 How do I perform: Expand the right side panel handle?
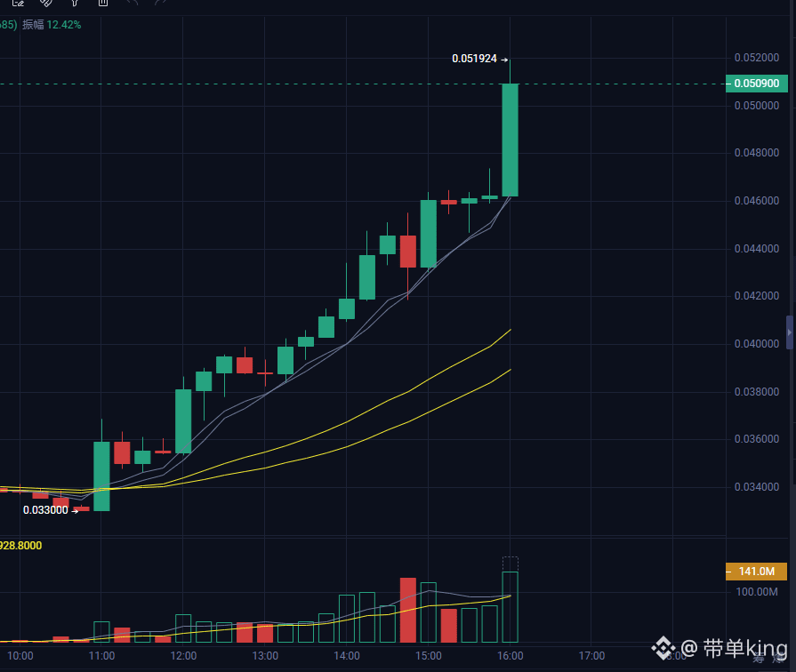click(790, 332)
